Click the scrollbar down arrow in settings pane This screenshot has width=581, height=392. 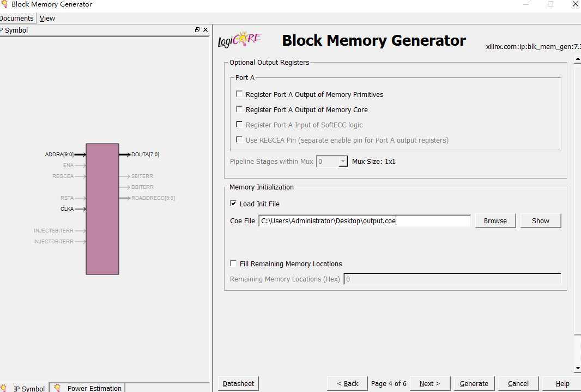pyautogui.click(x=577, y=368)
